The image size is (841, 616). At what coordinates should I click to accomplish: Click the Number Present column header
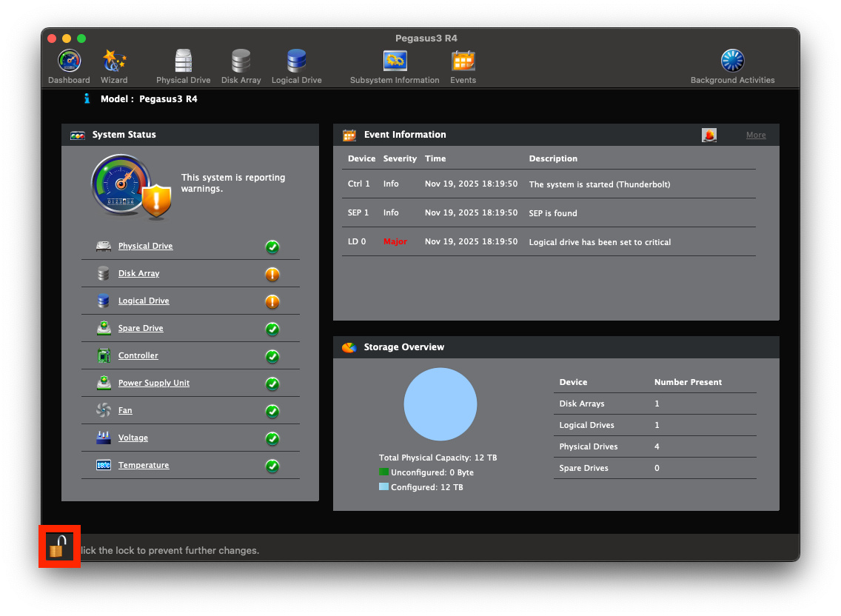tap(688, 382)
